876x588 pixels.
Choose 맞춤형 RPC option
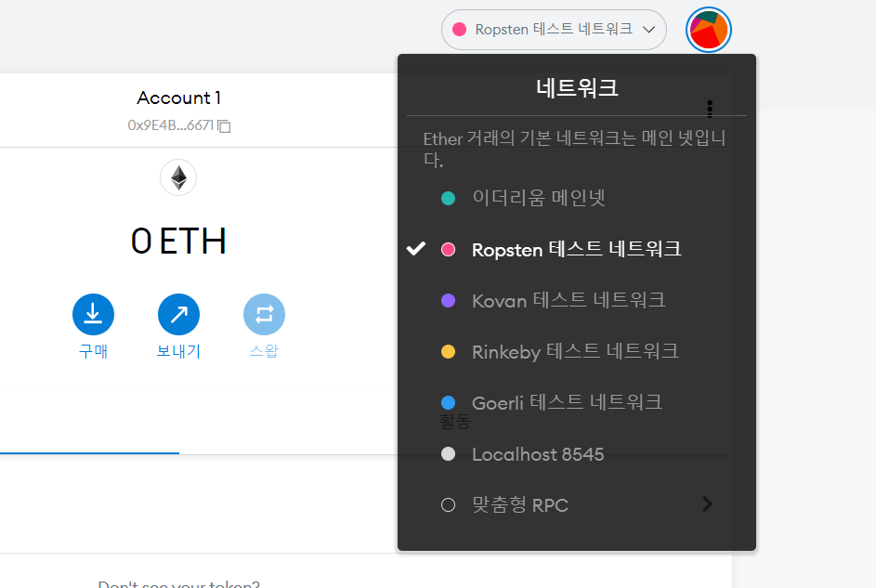577,504
